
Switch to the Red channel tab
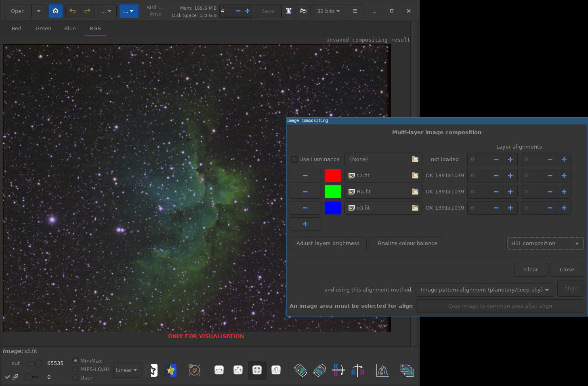click(17, 29)
